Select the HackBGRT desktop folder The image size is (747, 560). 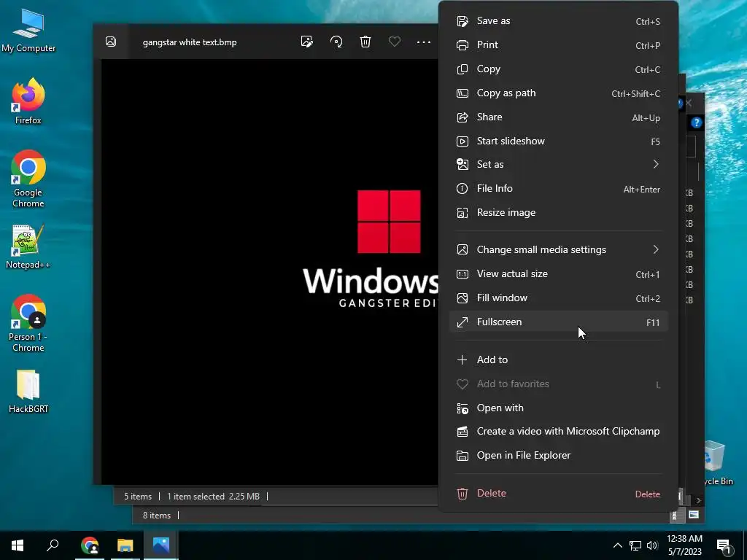click(28, 392)
